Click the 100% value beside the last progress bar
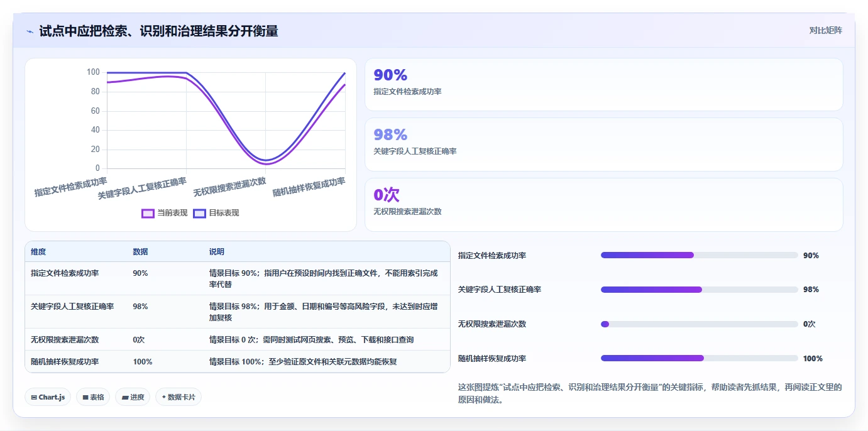868x431 pixels. [813, 358]
